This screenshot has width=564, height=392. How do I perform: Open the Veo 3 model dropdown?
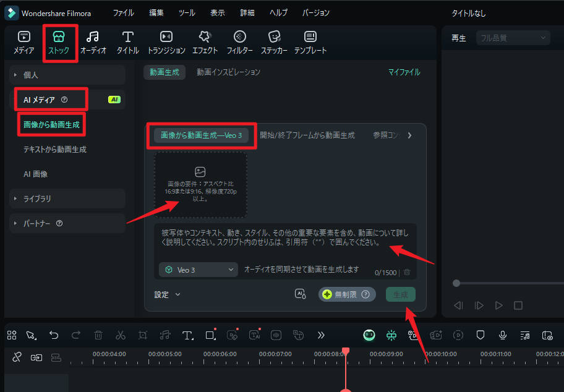click(199, 270)
